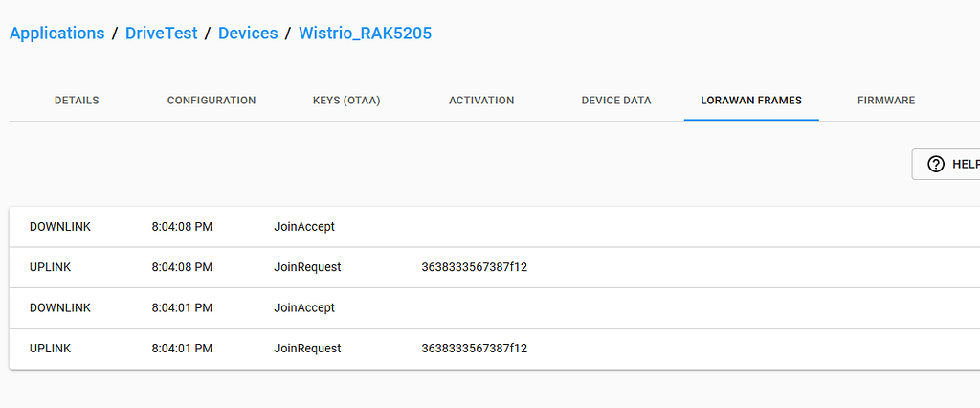Open the DriveTest breadcrumb link
The width and height of the screenshot is (980, 408).
(161, 34)
